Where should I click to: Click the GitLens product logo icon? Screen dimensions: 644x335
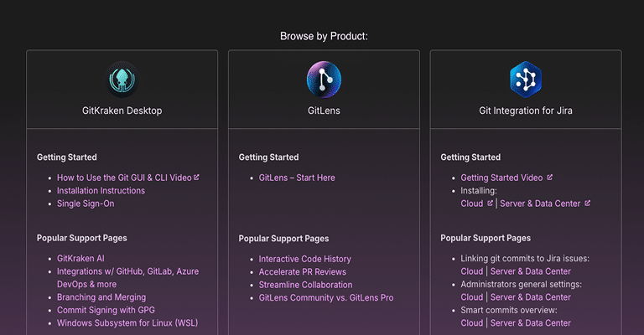(x=324, y=79)
